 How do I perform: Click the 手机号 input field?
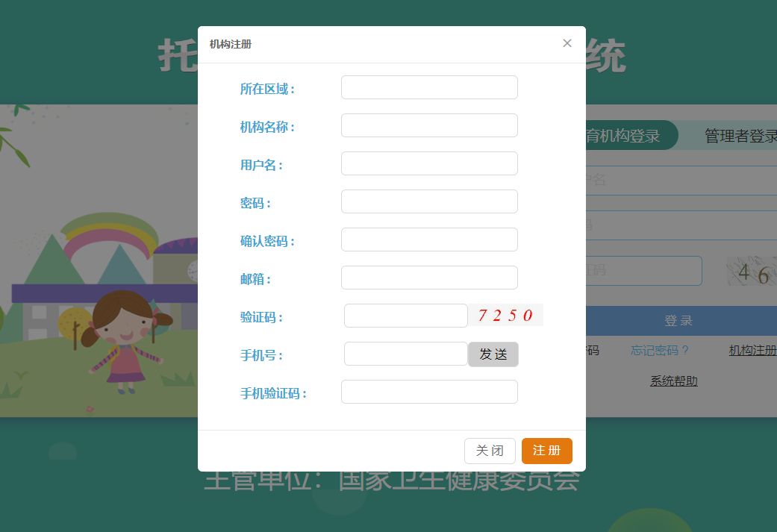pyautogui.click(x=406, y=354)
